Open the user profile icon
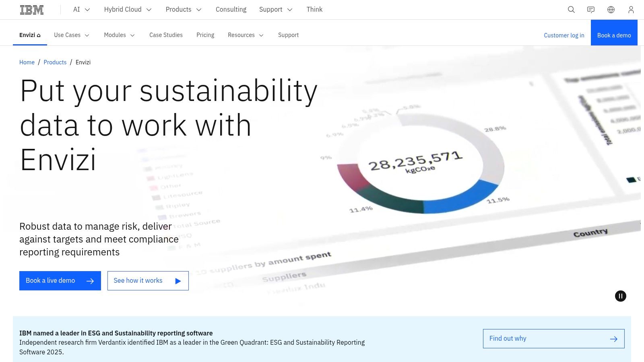The width and height of the screenshot is (644, 362). click(631, 10)
